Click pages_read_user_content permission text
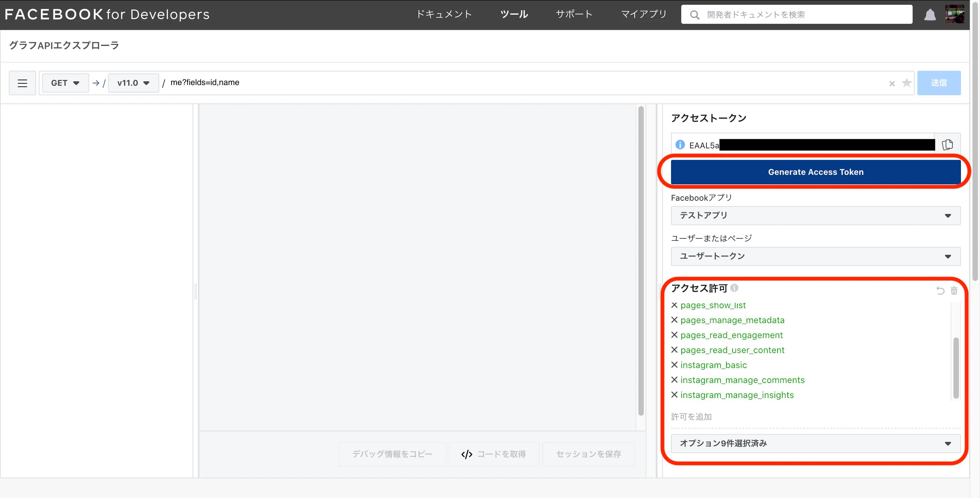The width and height of the screenshot is (980, 498). 732,350
